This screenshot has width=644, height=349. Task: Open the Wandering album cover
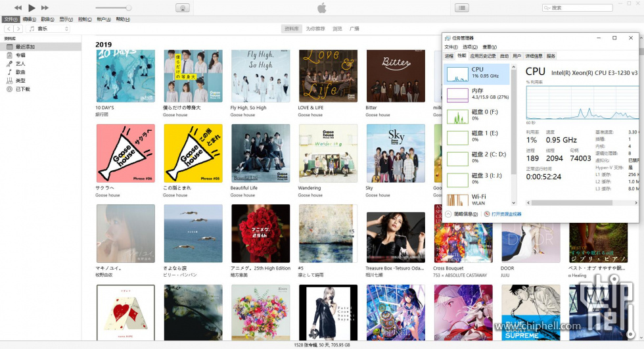(328, 153)
